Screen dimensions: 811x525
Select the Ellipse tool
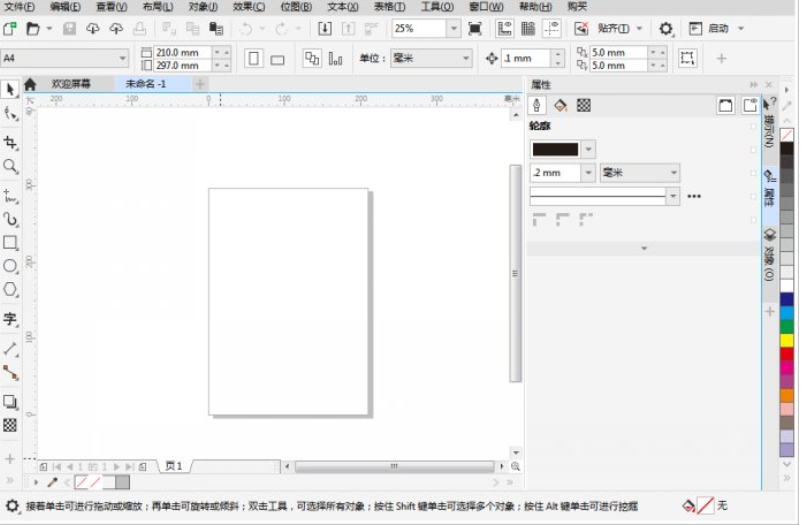10,266
